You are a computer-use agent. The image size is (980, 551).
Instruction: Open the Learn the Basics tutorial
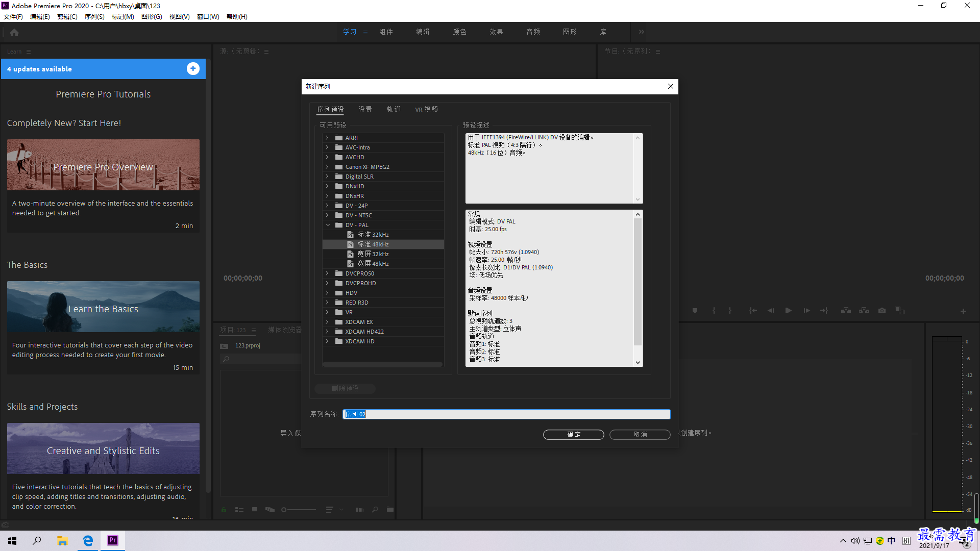[103, 307]
